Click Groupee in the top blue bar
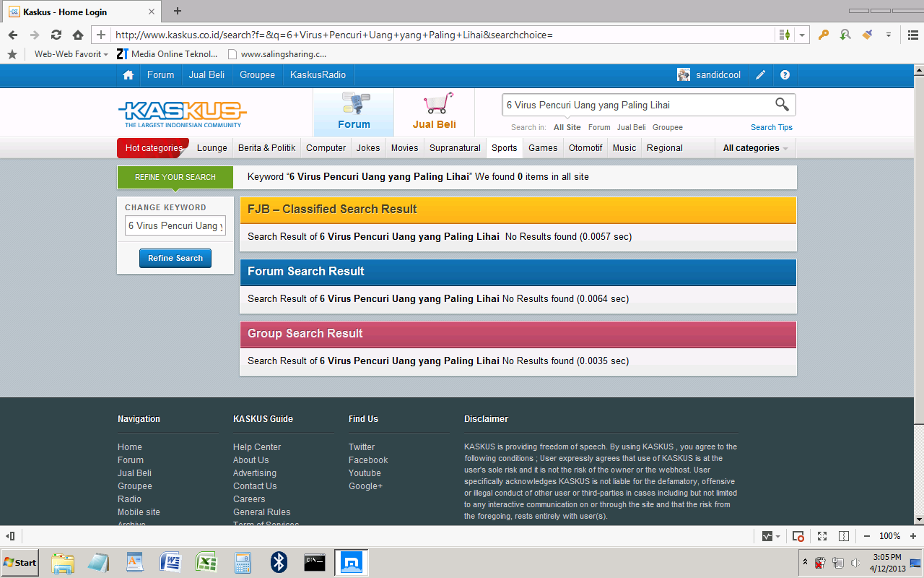Viewport: 924px width, 578px height. 258,75
